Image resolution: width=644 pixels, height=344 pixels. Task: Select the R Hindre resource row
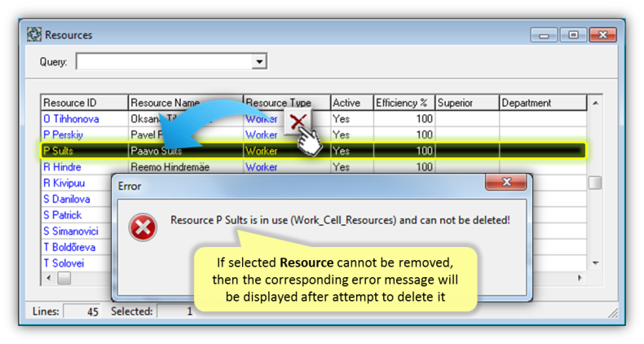313,167
